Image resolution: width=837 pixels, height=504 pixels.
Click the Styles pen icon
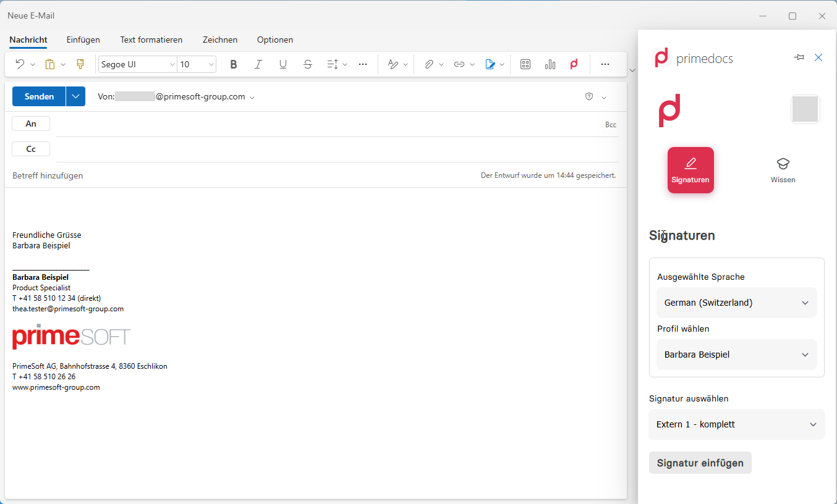[x=393, y=64]
